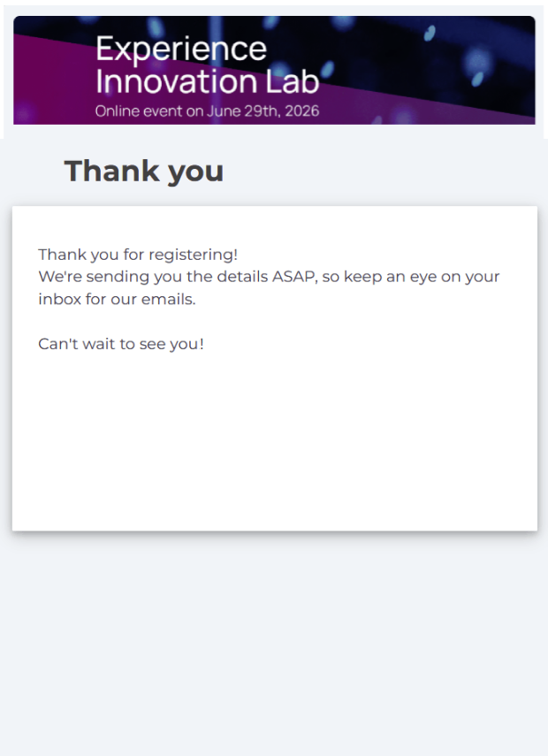Click the blue bokeh lights in the banner
The height and width of the screenshot is (756, 548).
pyautogui.click(x=477, y=62)
